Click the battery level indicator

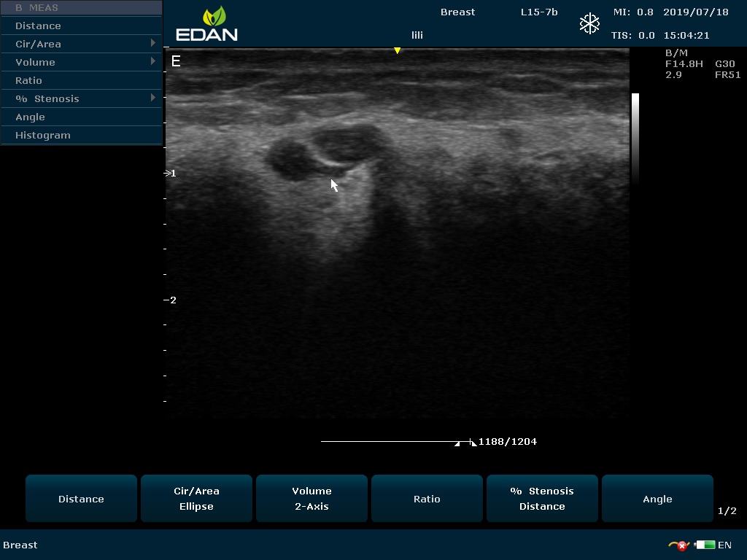pyautogui.click(x=705, y=545)
